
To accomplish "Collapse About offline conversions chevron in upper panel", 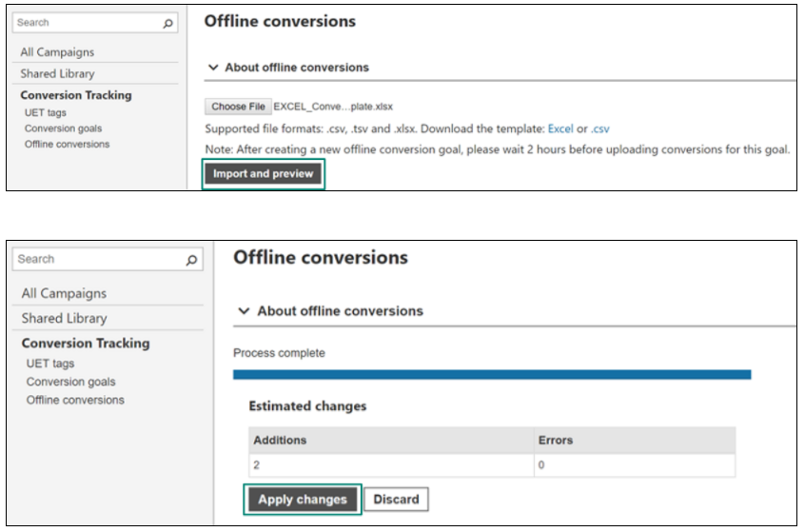I will 213,68.
